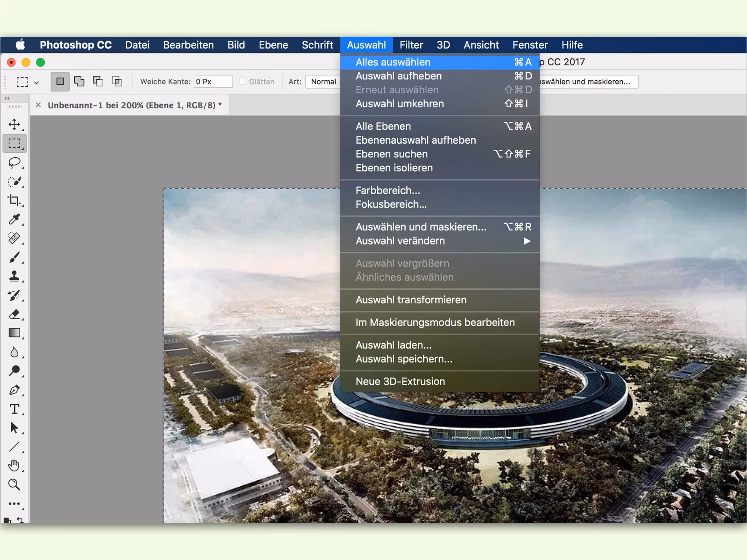This screenshot has width=747, height=560.
Task: Select the Eyedropper tool
Action: tap(14, 219)
